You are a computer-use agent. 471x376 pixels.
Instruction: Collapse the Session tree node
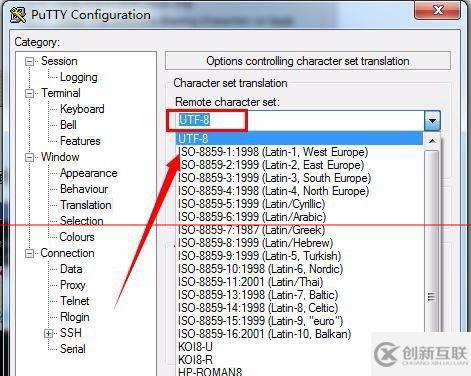coord(30,62)
